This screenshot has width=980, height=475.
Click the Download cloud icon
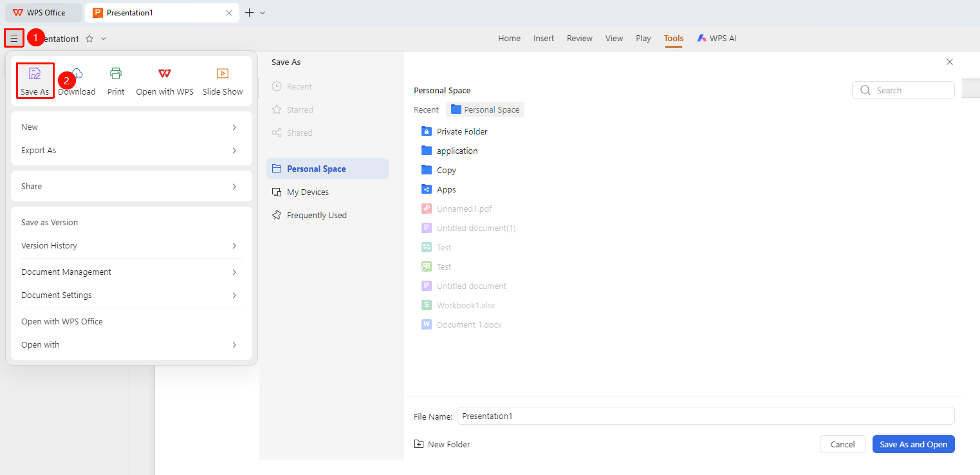click(78, 73)
